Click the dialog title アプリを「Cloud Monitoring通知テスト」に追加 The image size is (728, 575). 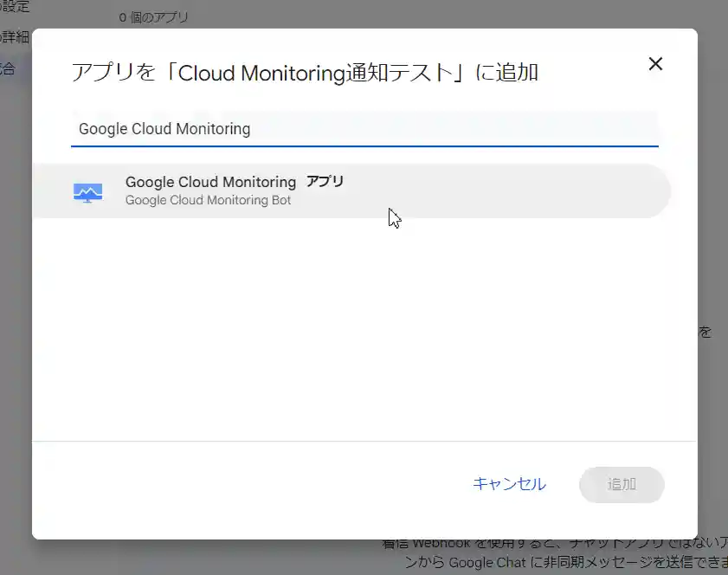pos(305,73)
